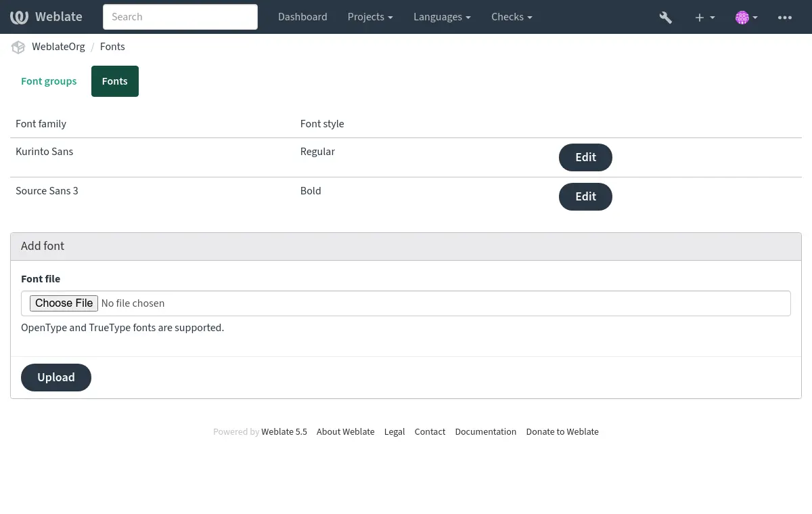Screen dimensions: 812x514
Task: Open Donate to Weblate link
Action: point(562,432)
